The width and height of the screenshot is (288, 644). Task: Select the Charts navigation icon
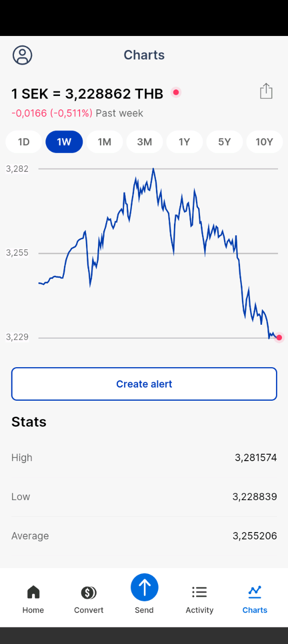(x=255, y=592)
